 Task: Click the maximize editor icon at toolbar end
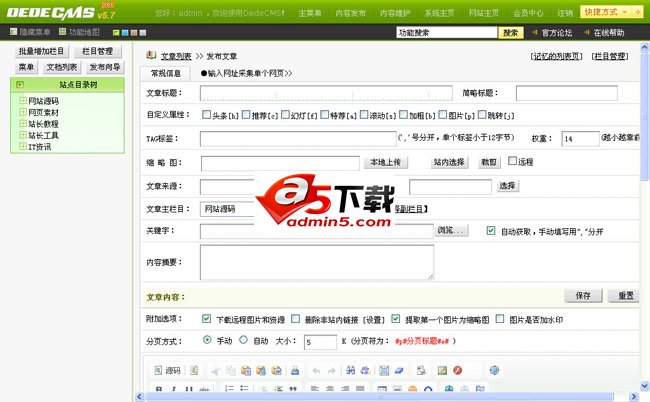click(494, 371)
